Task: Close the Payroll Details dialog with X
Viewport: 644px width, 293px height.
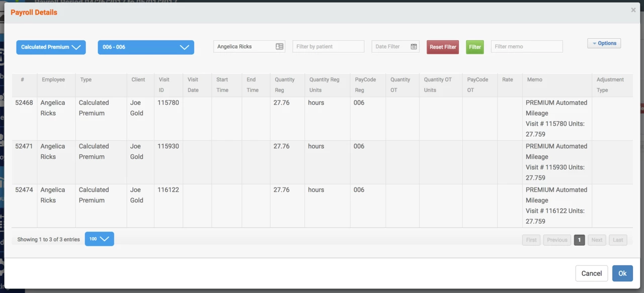Action: [x=633, y=10]
